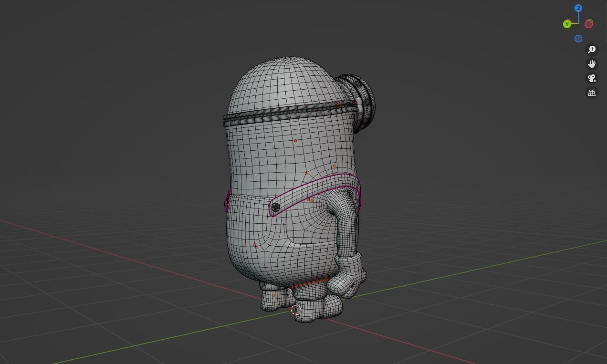Click the green Y axis gizmo handle

[567, 24]
